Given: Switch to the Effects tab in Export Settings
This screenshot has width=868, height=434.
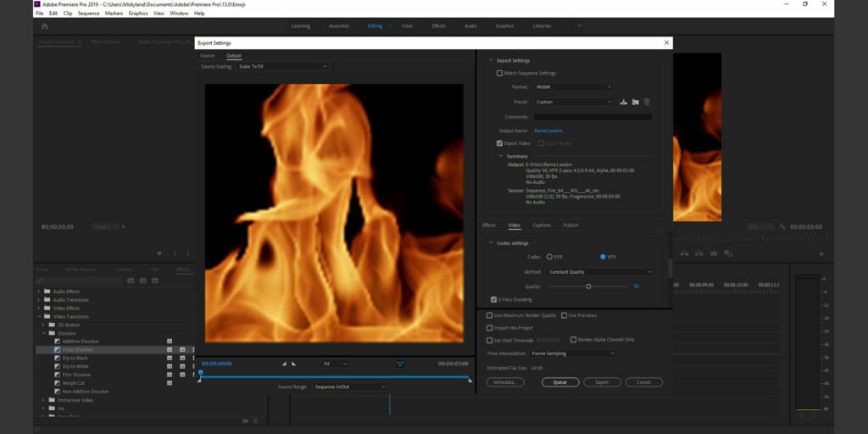Looking at the screenshot, I should 489,225.
